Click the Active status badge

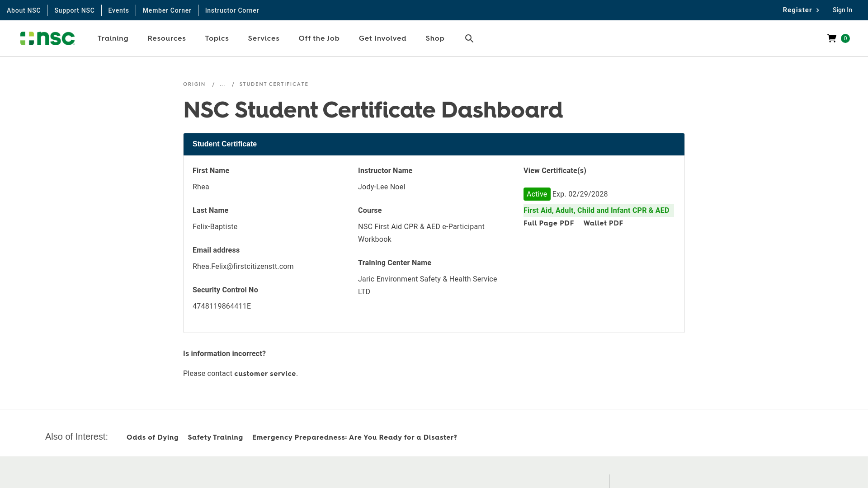coord(537,194)
